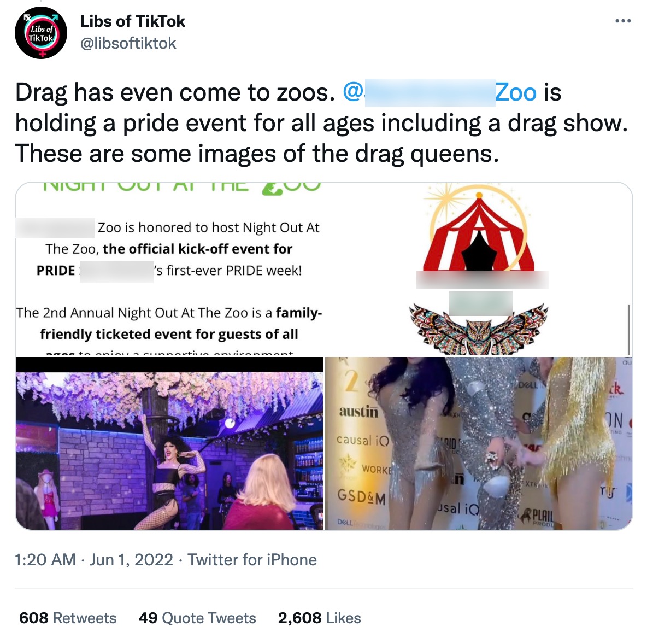Viewport: 647px width, 644px height.
Task: Click the scrollbar in the flyer image
Action: click(628, 330)
